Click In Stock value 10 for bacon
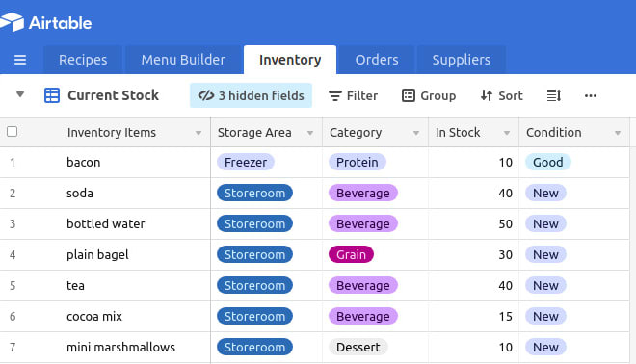Image resolution: width=636 pixels, height=364 pixels. (x=505, y=162)
